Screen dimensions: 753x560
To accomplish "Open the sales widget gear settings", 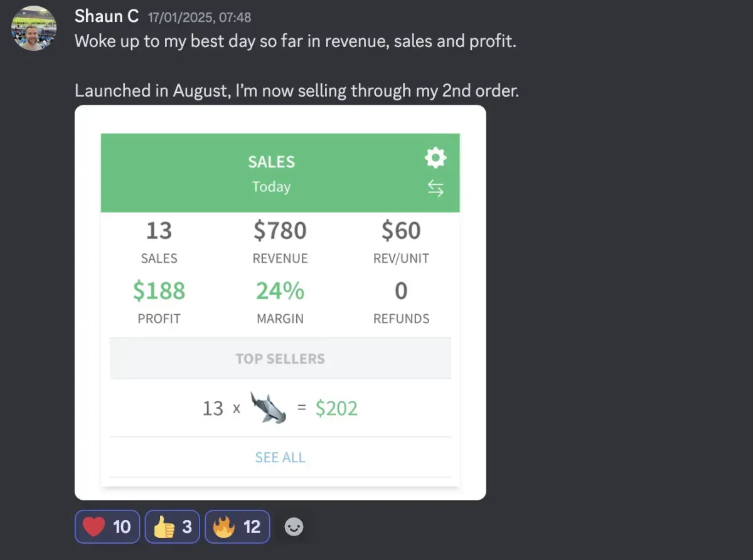I will click(x=435, y=158).
